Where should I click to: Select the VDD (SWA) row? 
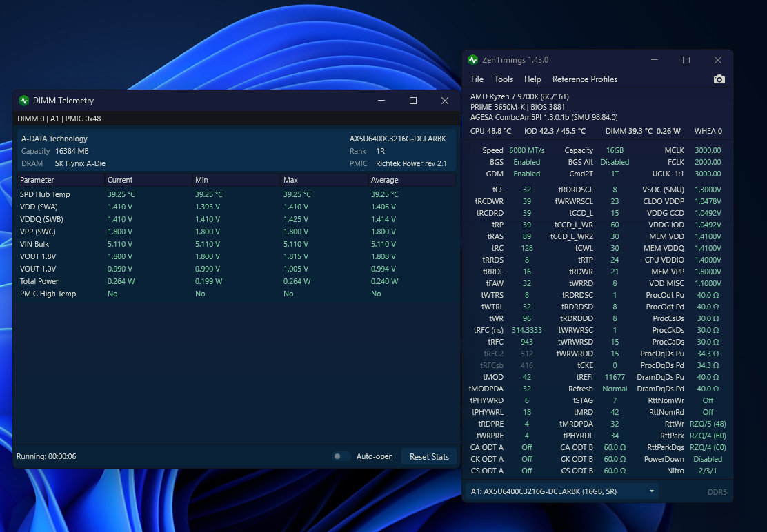click(237, 207)
